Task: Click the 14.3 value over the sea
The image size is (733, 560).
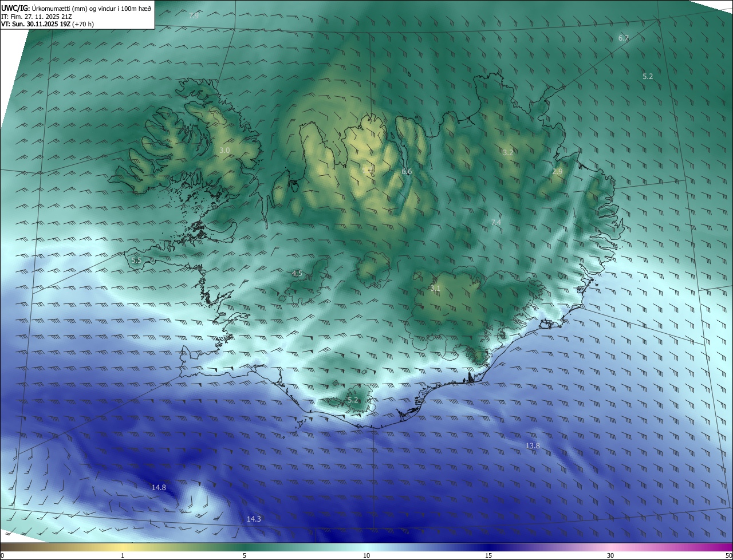Action: click(x=254, y=519)
